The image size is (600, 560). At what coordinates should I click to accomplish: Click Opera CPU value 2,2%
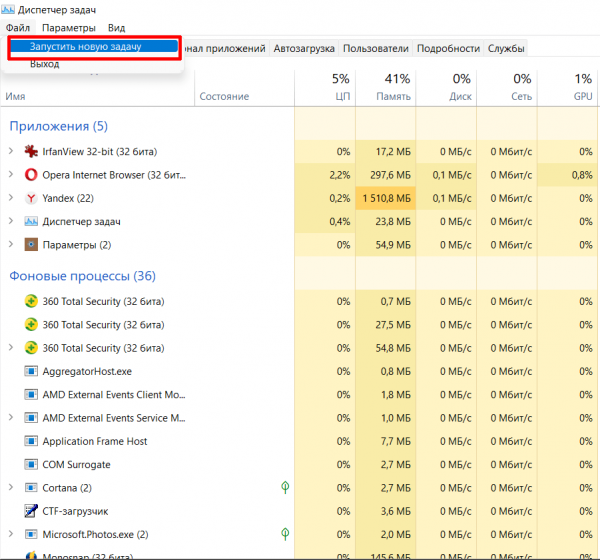coord(340,175)
